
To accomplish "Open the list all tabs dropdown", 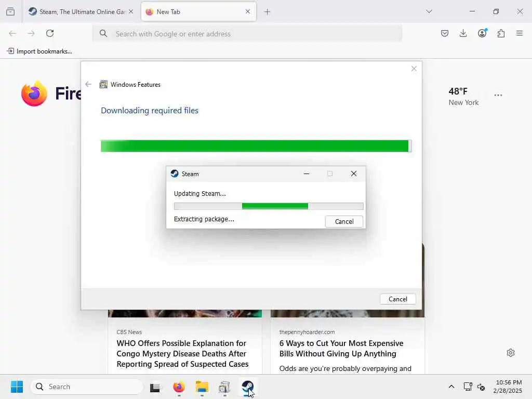I will (x=429, y=11).
